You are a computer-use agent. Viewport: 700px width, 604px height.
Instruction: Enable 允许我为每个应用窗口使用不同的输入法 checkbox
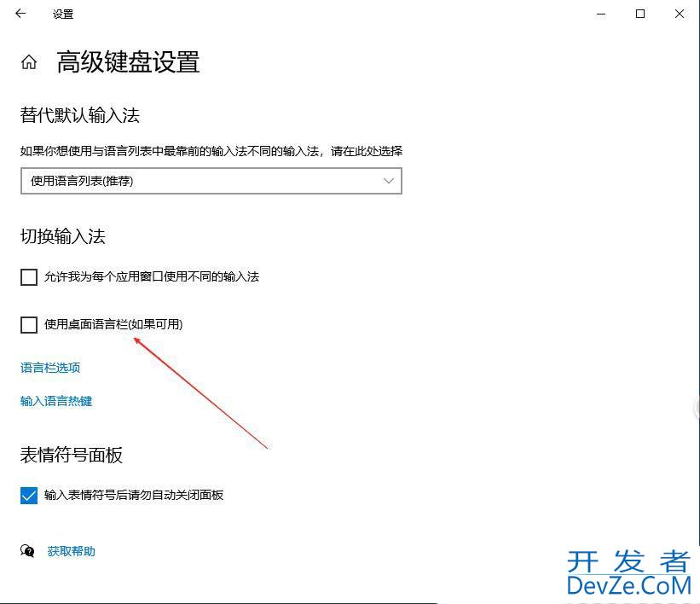coord(29,277)
